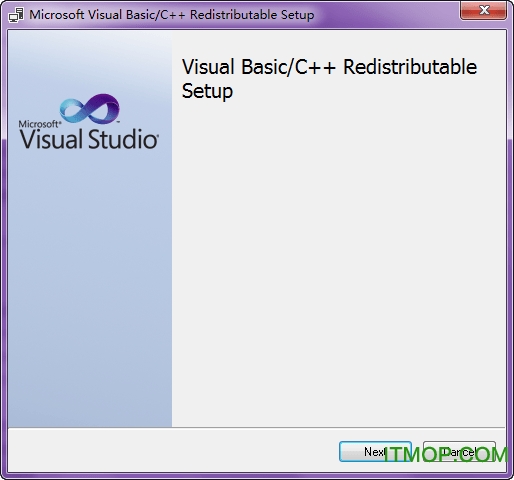The height and width of the screenshot is (480, 514).
Task: Click the window title bar text
Action: pyautogui.click(x=172, y=15)
